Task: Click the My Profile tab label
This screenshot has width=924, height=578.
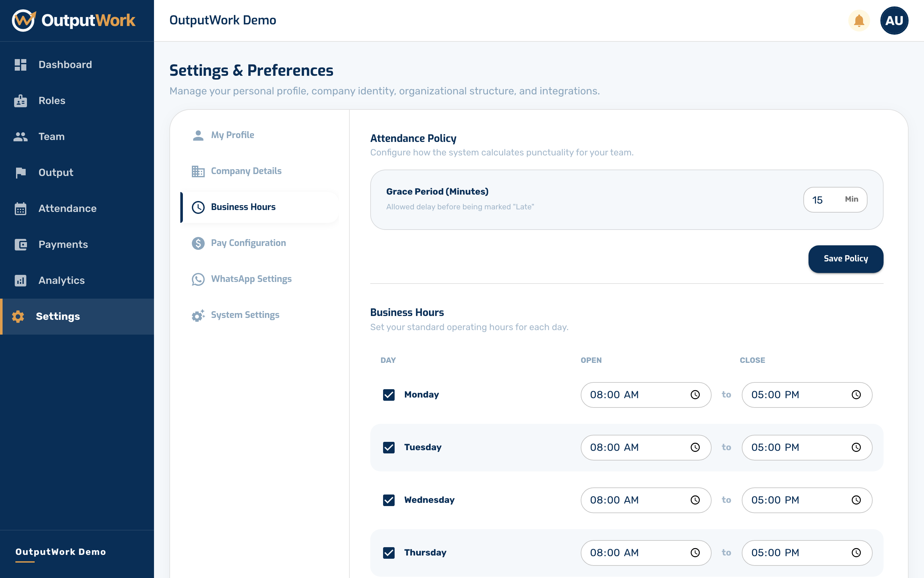Action: click(x=233, y=135)
